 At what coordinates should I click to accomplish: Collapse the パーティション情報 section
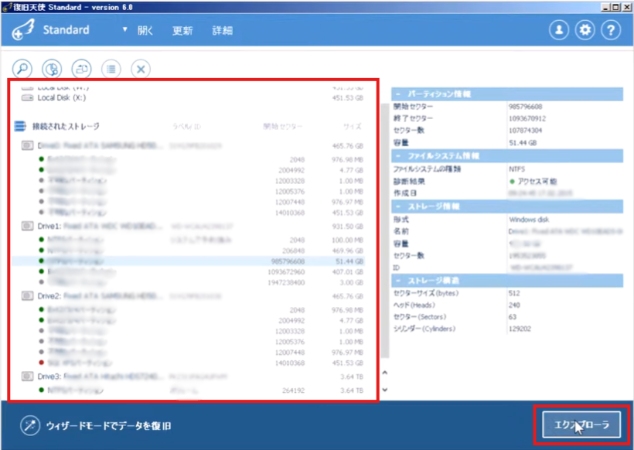(398, 94)
